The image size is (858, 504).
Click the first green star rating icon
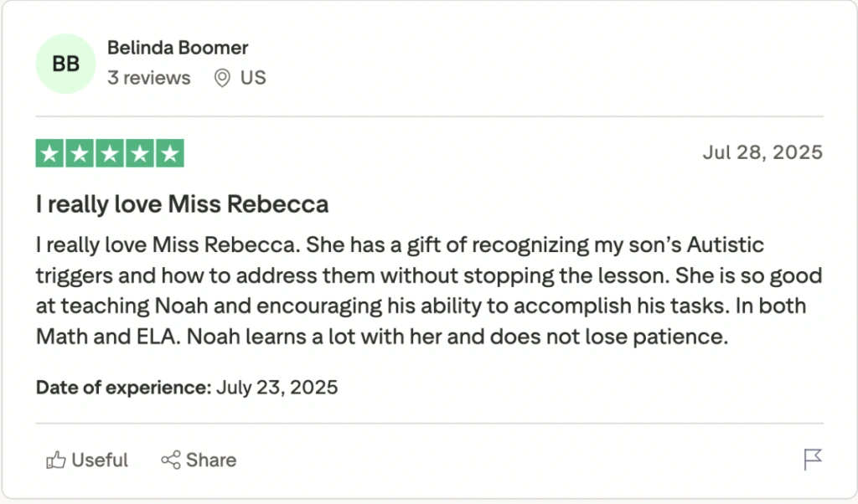(x=49, y=153)
